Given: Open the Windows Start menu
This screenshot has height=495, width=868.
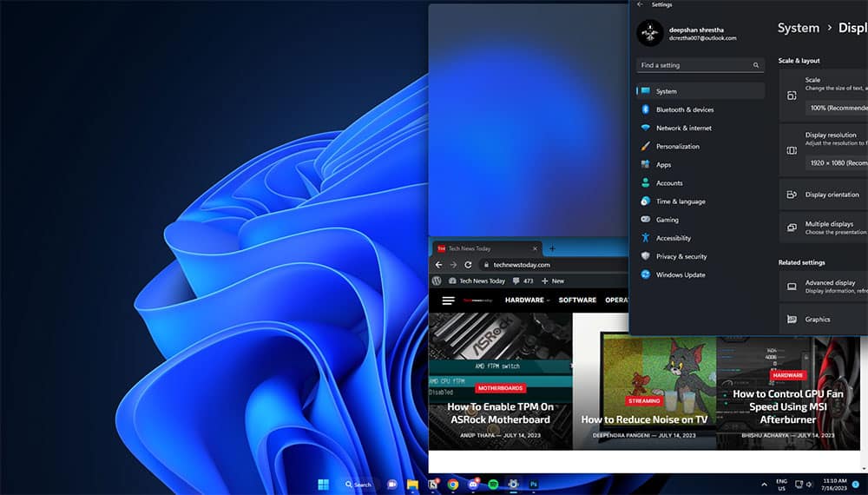Looking at the screenshot, I should (x=323, y=485).
